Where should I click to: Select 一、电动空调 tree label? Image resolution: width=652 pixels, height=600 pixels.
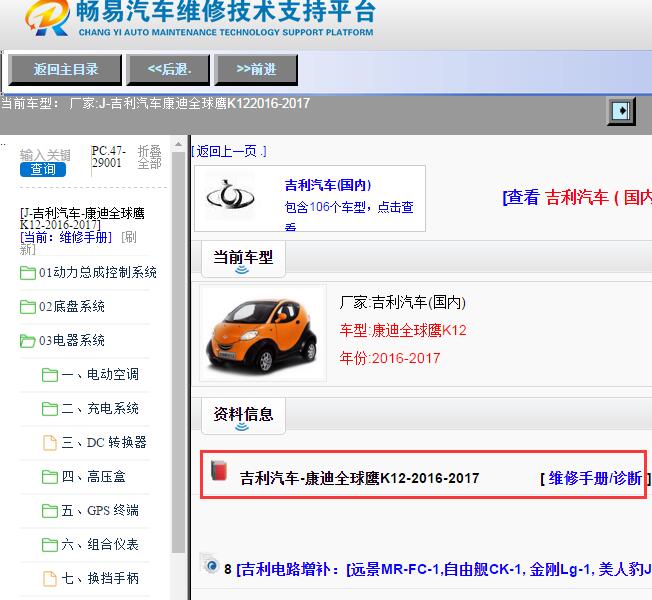point(100,375)
